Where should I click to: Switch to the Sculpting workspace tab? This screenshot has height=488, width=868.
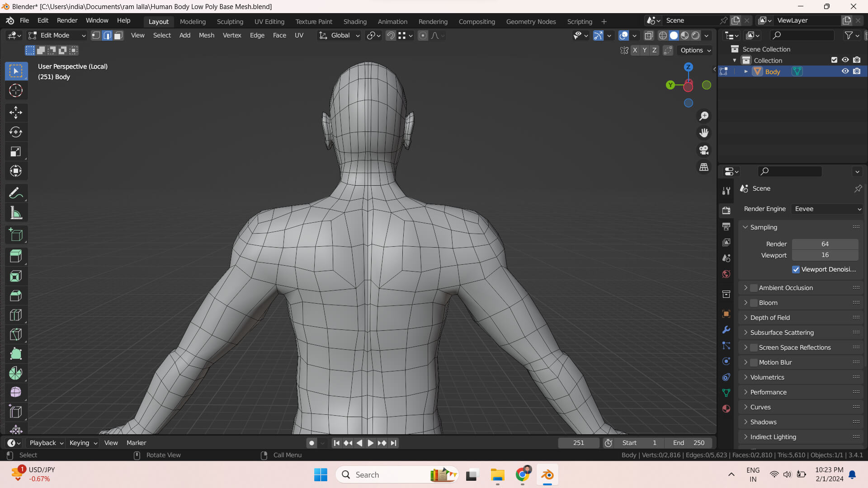tap(230, 21)
